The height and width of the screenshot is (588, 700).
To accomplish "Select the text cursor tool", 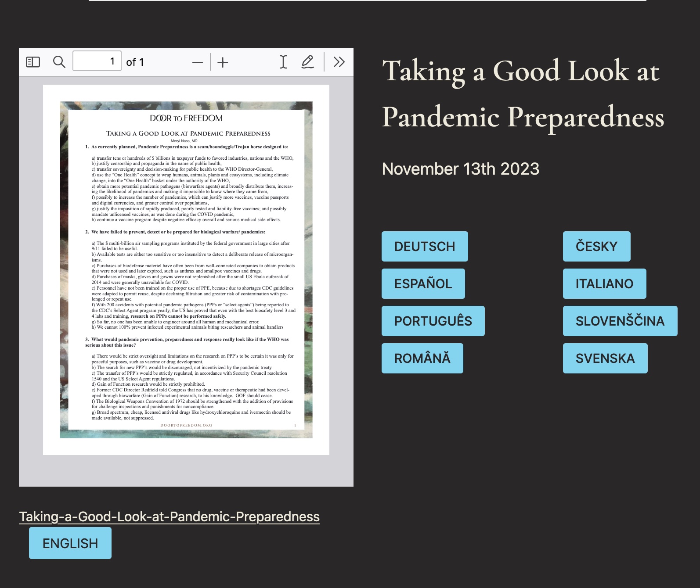I will (283, 62).
